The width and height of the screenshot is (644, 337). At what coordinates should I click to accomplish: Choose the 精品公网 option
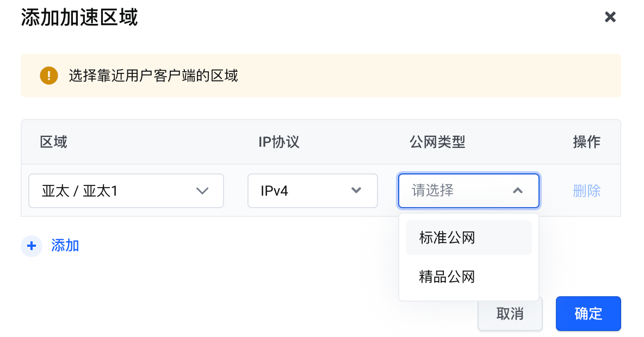pos(447,277)
